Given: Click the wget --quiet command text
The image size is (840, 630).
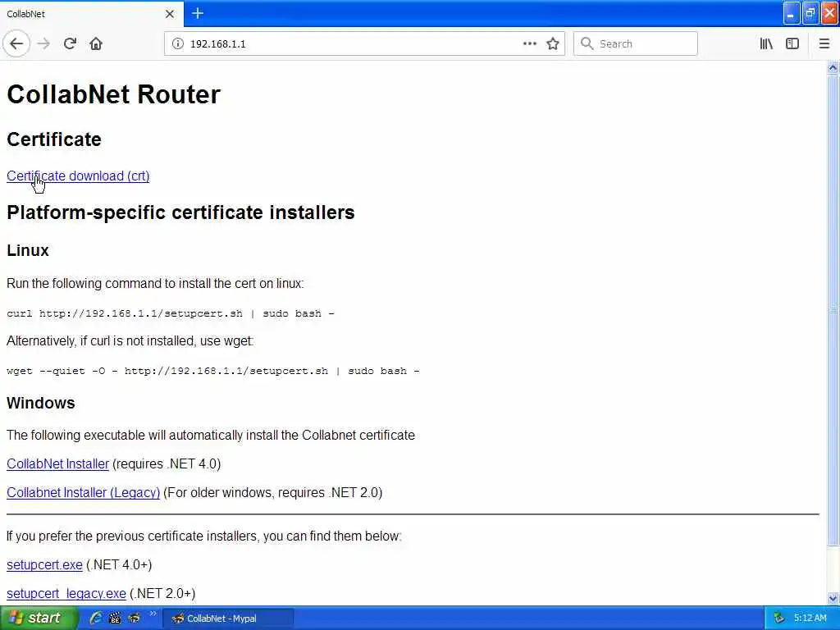Looking at the screenshot, I should [213, 371].
